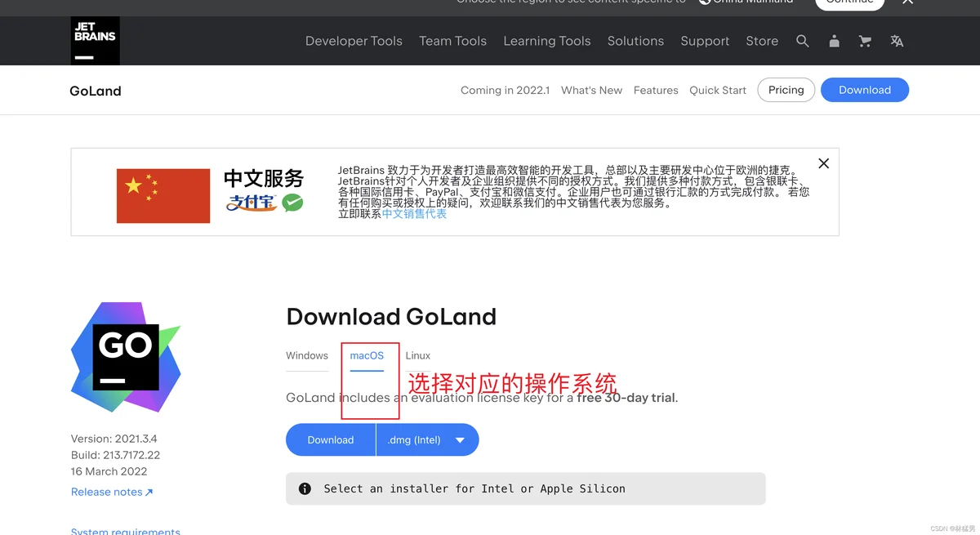The height and width of the screenshot is (535, 980).
Task: Open the shopping cart icon
Action: click(865, 41)
